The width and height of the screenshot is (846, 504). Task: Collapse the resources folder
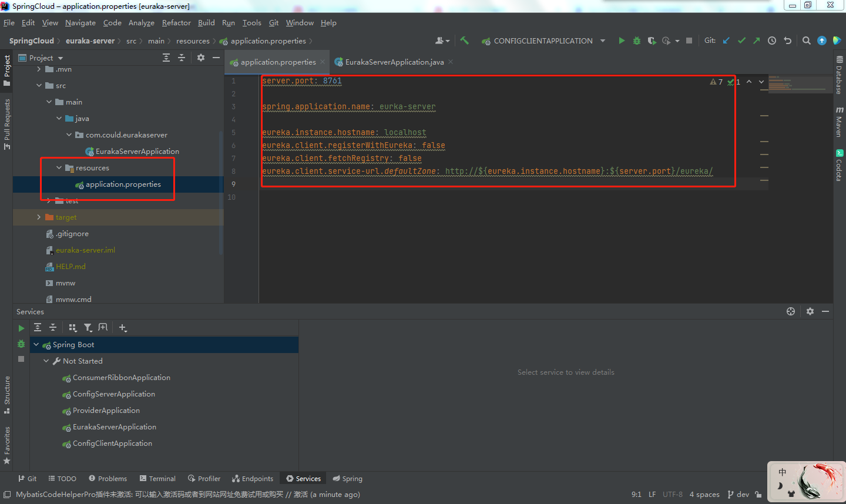[59, 168]
